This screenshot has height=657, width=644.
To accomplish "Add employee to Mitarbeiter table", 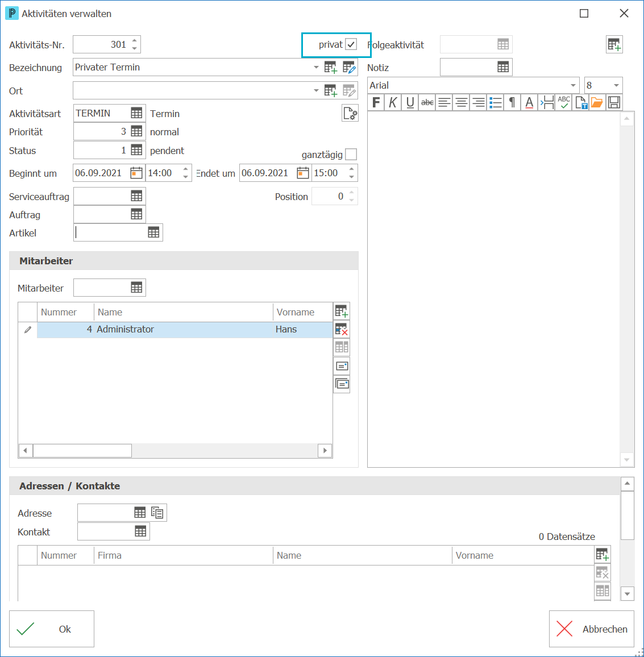I will coord(342,311).
